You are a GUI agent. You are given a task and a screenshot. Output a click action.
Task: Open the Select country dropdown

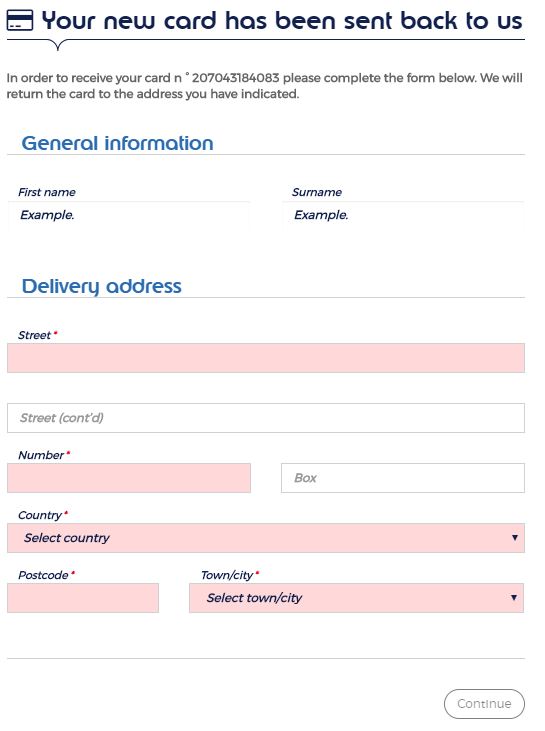[x=266, y=538]
